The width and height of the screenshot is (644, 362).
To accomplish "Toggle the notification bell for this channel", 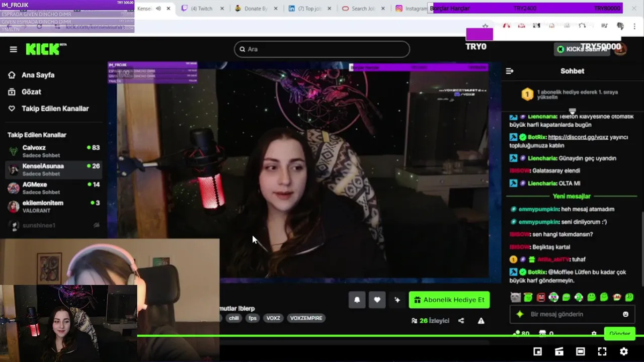I will pos(357,300).
